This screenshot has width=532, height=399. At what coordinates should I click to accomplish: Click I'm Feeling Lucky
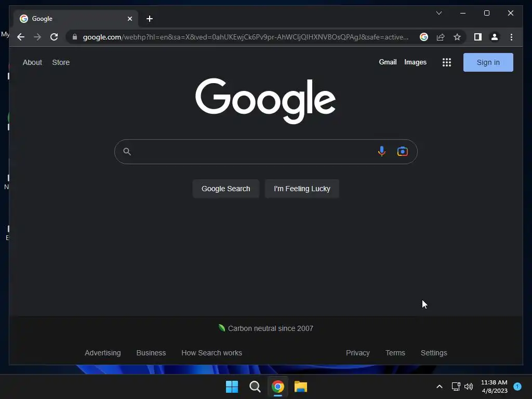(x=302, y=189)
